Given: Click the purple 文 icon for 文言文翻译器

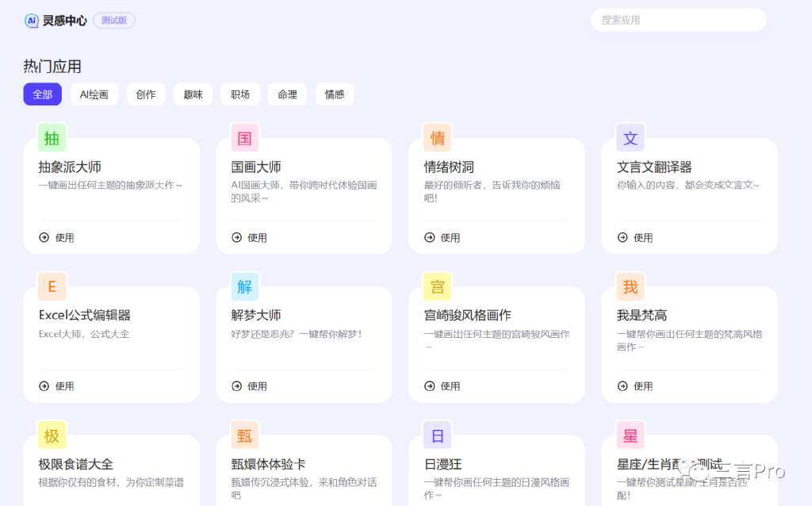Looking at the screenshot, I should point(630,138).
